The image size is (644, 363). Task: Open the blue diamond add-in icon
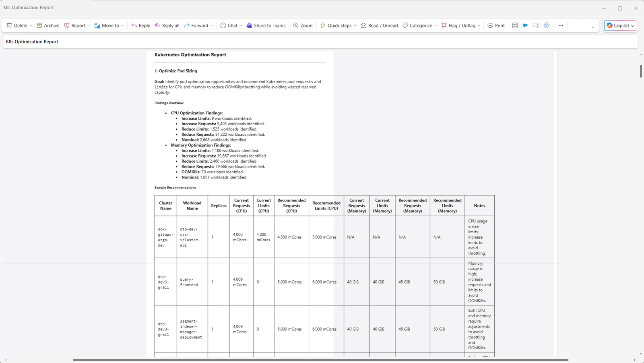[547, 25]
